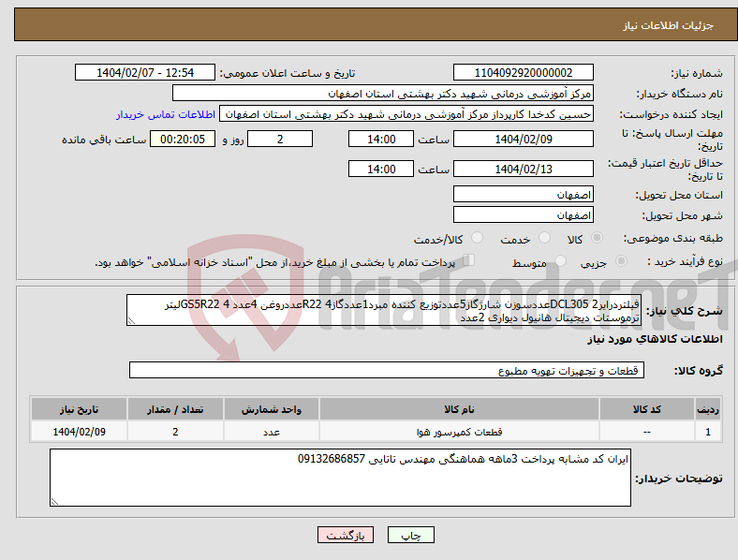
Task: Click the row number cell 1
Action: 708,432
